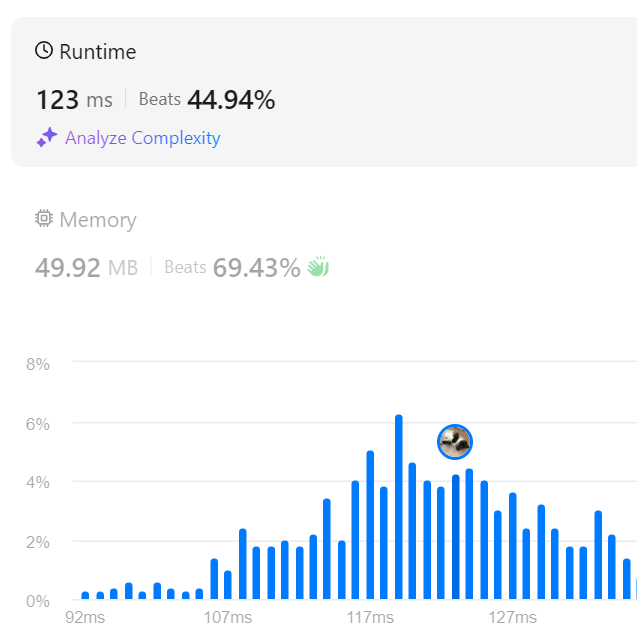Image resolution: width=637 pixels, height=642 pixels.
Task: Click the first bar above the 92ms label
Action: pos(85,595)
